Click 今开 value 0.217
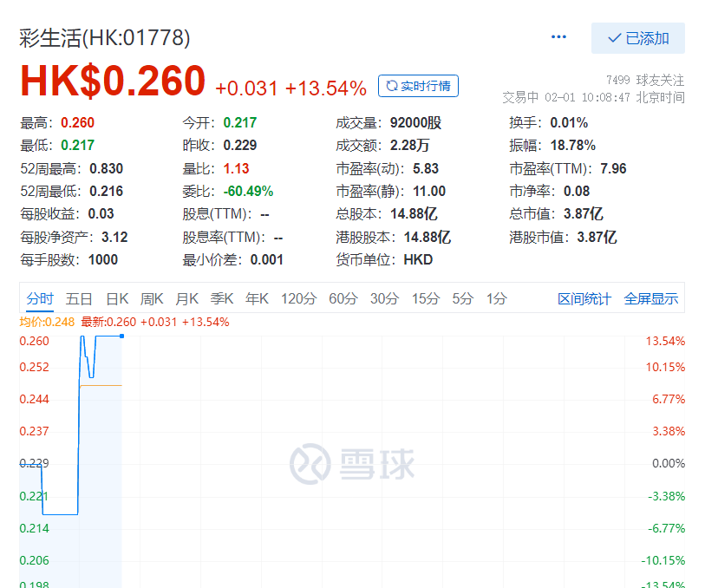 coord(240,123)
